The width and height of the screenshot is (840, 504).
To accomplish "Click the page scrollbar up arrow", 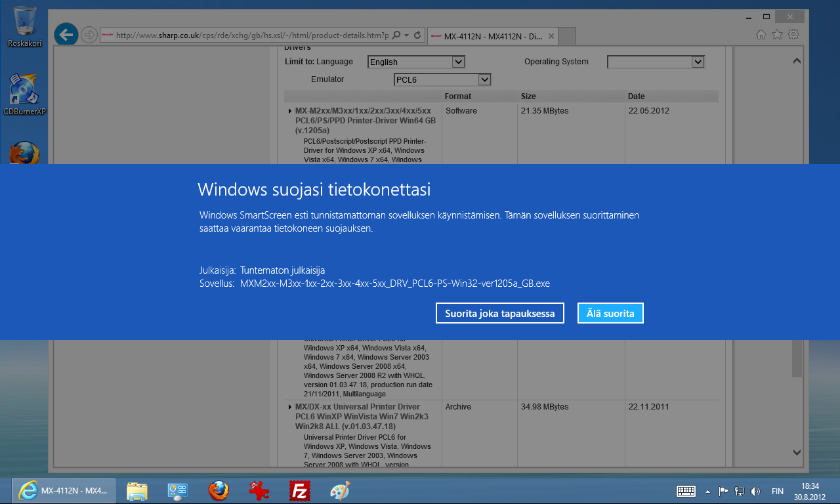I will (797, 61).
